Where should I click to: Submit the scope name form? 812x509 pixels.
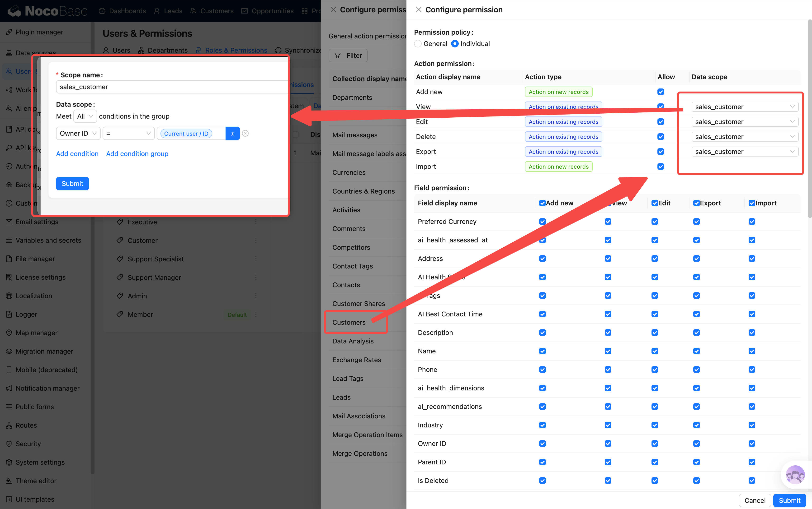point(72,184)
